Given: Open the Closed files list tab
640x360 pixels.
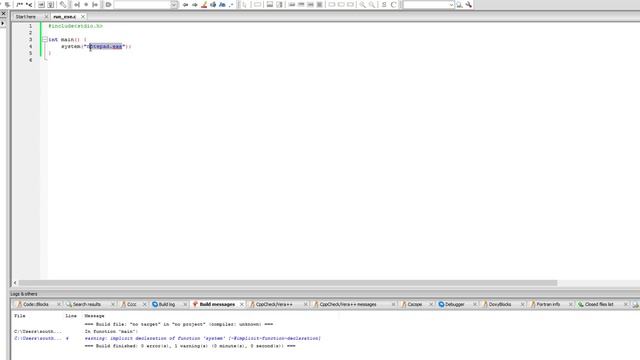Looking at the screenshot, I should pyautogui.click(x=599, y=304).
